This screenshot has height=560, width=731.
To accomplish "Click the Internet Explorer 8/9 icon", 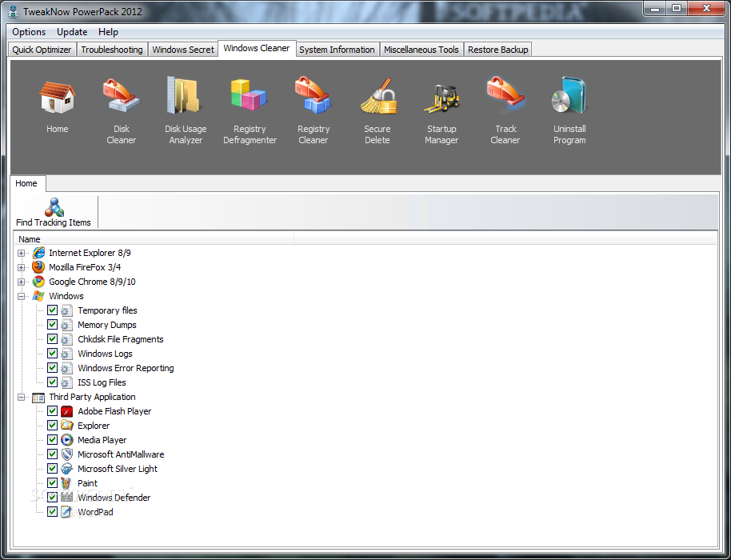I will [38, 253].
